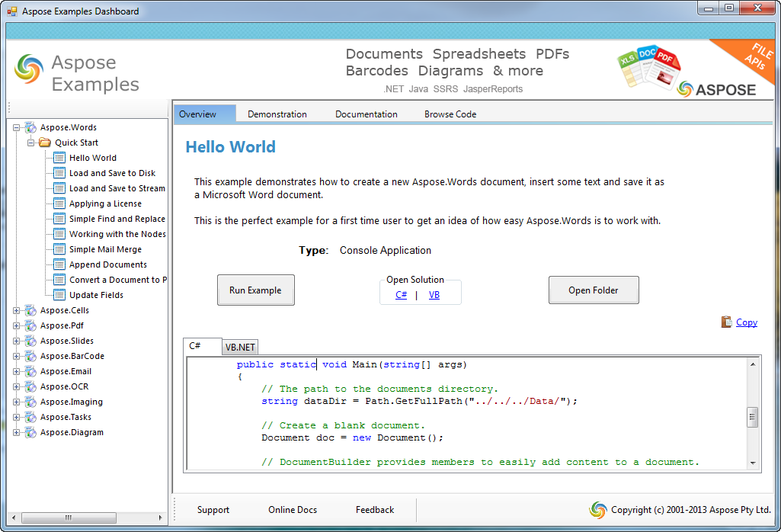Click the Applying a License document icon

coord(59,204)
